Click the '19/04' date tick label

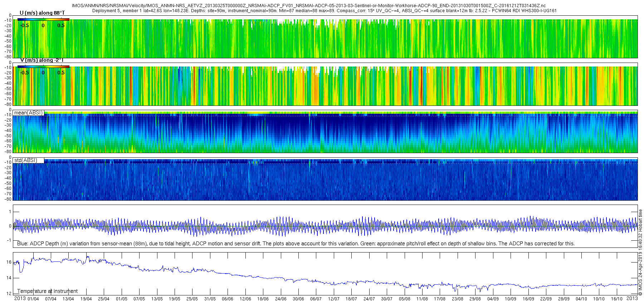86,299
